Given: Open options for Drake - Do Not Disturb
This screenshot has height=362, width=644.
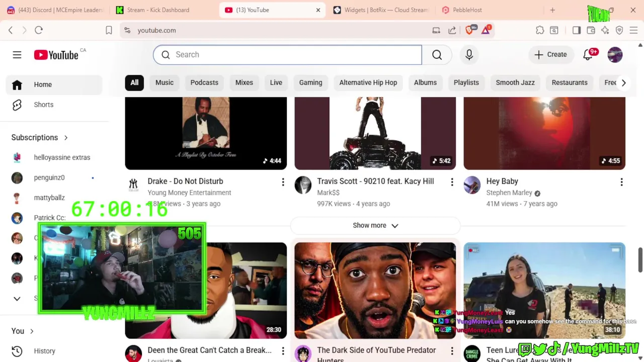Looking at the screenshot, I should 283,182.
